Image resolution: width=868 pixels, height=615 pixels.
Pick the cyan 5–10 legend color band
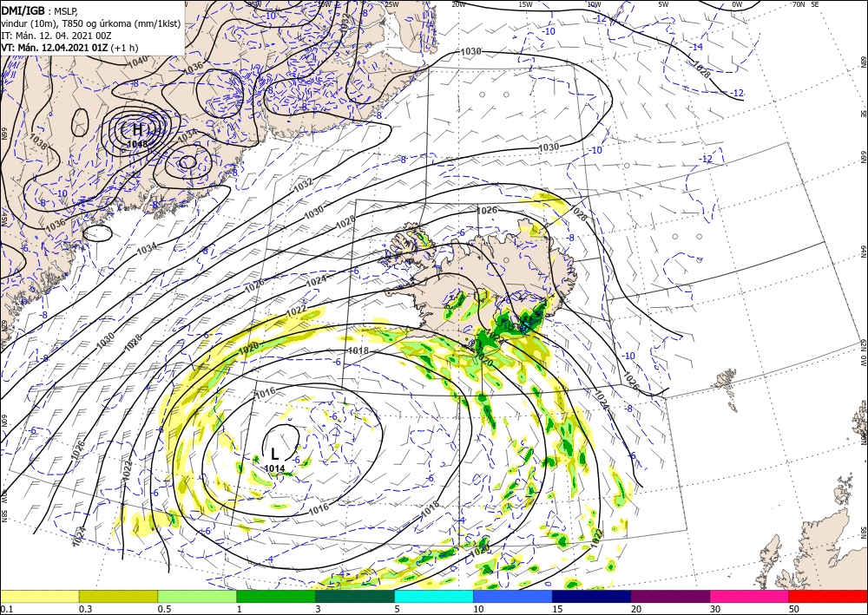(x=434, y=596)
